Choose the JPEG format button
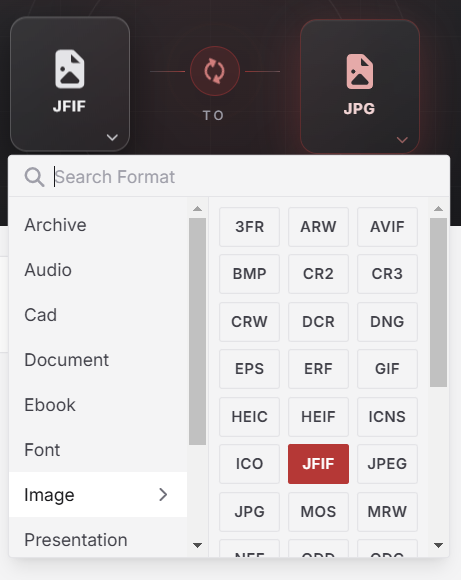Image resolution: width=461 pixels, height=580 pixels. click(x=387, y=464)
